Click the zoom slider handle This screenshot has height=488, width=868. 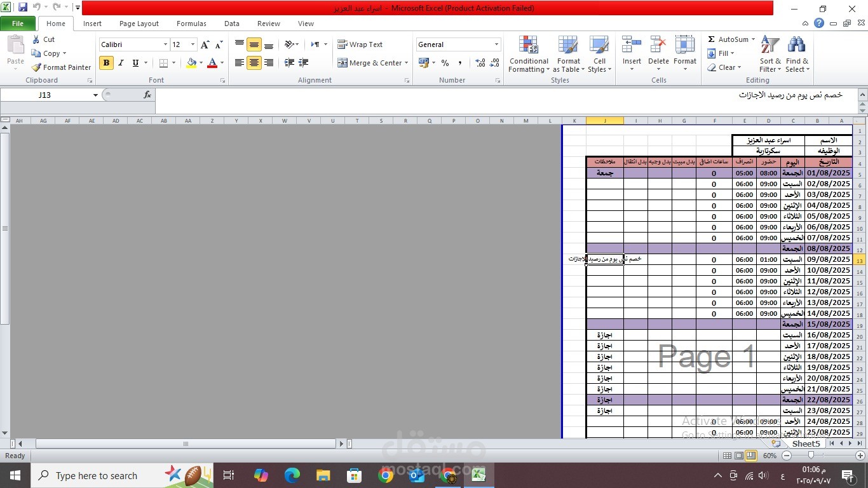point(811,456)
